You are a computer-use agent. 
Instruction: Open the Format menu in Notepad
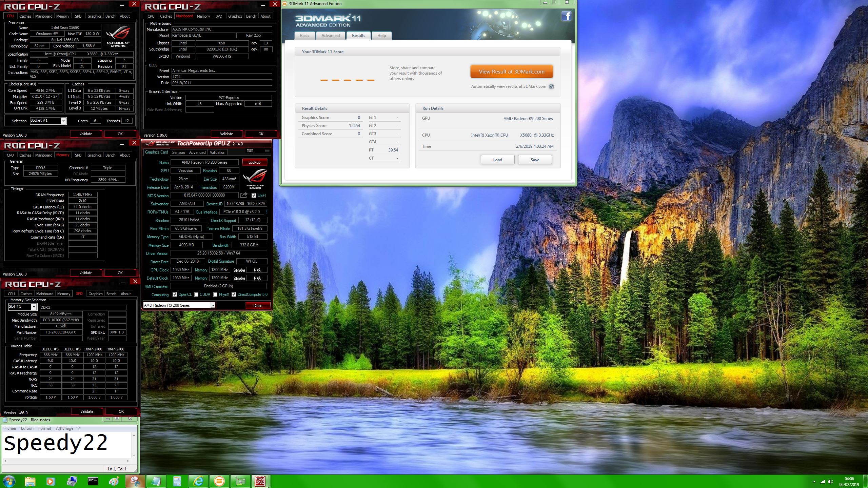tap(45, 428)
